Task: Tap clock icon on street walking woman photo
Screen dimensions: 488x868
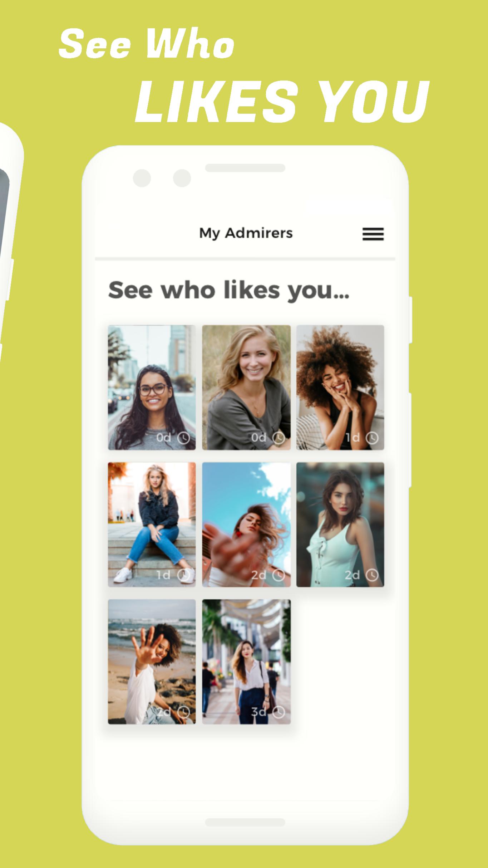Action: coord(278,712)
